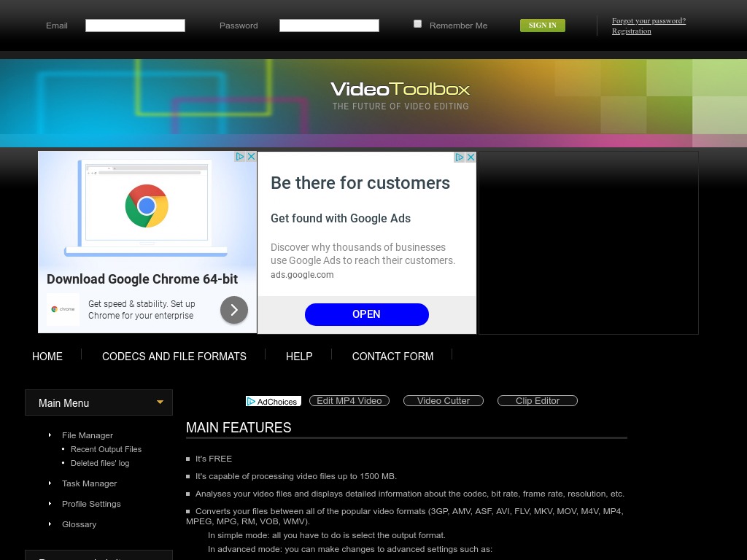Click the 'Get found with Google Ads' text

point(341,218)
